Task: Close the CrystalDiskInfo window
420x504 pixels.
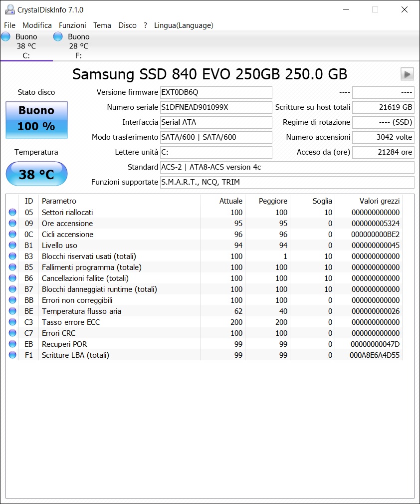Action: tap(405, 9)
